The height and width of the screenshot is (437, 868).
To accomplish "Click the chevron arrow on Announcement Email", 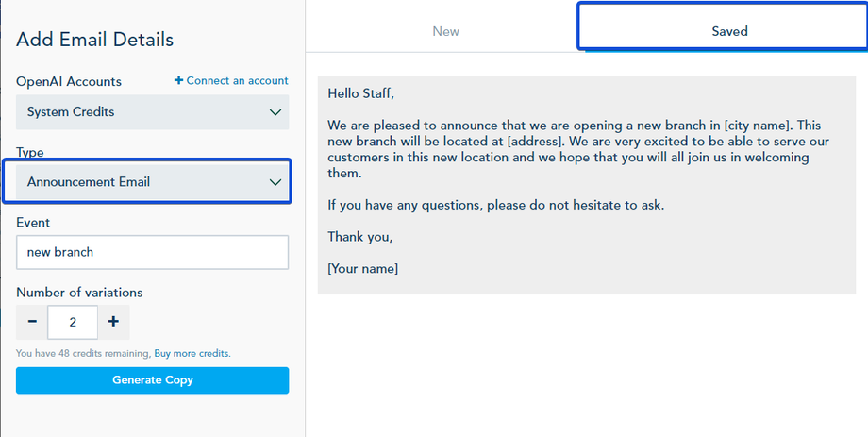I will click(275, 182).
